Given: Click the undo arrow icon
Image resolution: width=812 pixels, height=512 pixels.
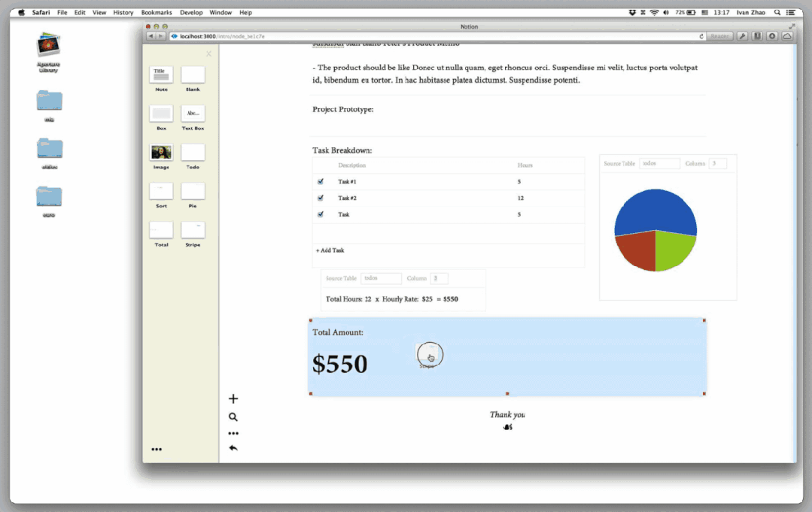Looking at the screenshot, I should coord(233,448).
